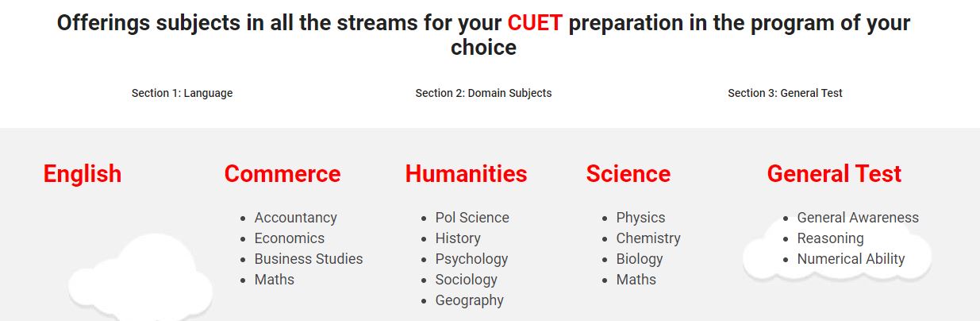Select Numerical Ability item
Image resolution: width=980 pixels, height=321 pixels.
pos(851,259)
